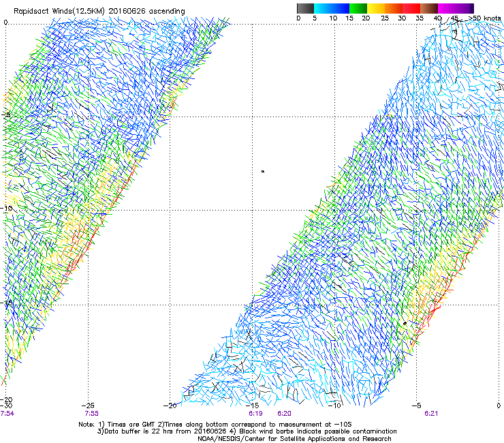Click the '-25' longitude axis label

pos(88,406)
